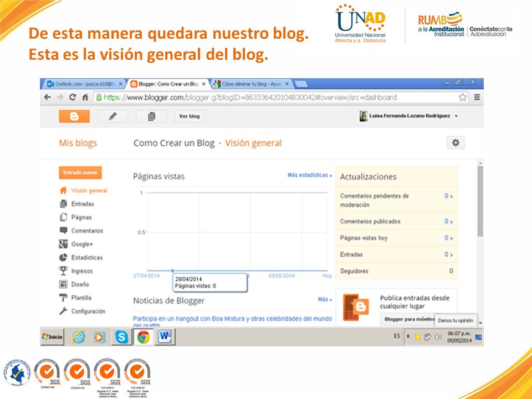Screen dimensions: 532x399
Task: Open Entradas in the sidebar
Action: click(83, 204)
